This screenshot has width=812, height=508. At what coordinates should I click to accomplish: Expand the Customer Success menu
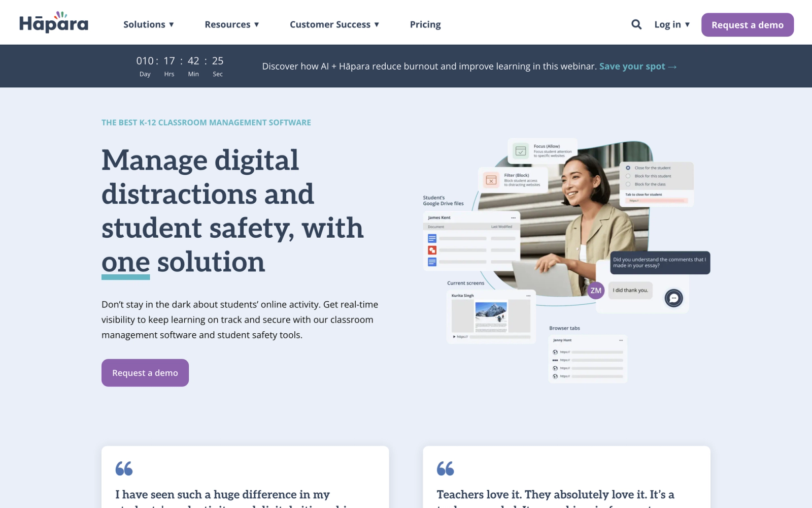334,24
